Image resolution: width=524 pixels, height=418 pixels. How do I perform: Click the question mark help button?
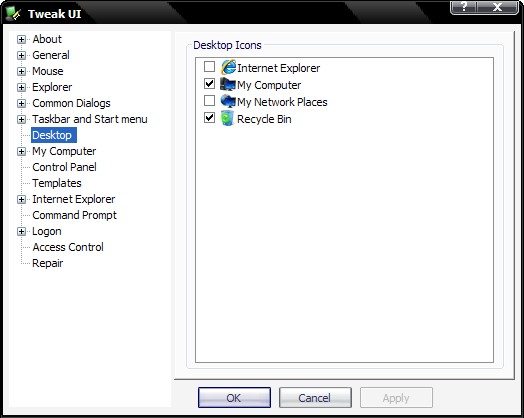click(x=465, y=7)
